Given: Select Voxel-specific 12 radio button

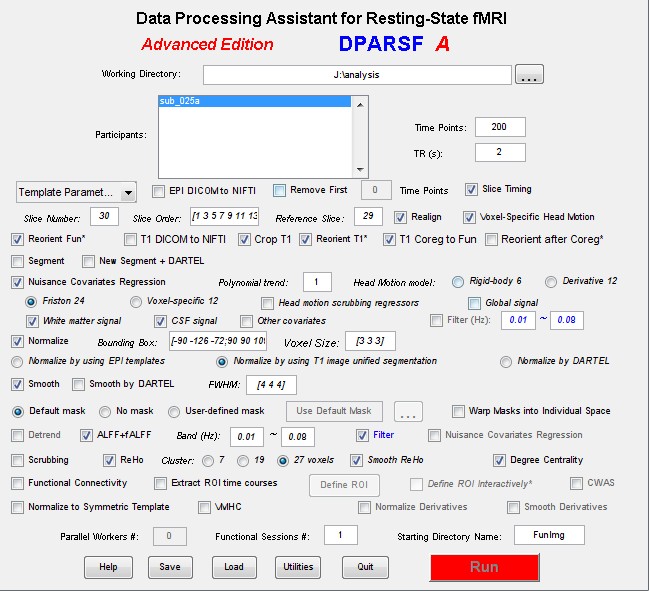Looking at the screenshot, I should (x=135, y=302).
